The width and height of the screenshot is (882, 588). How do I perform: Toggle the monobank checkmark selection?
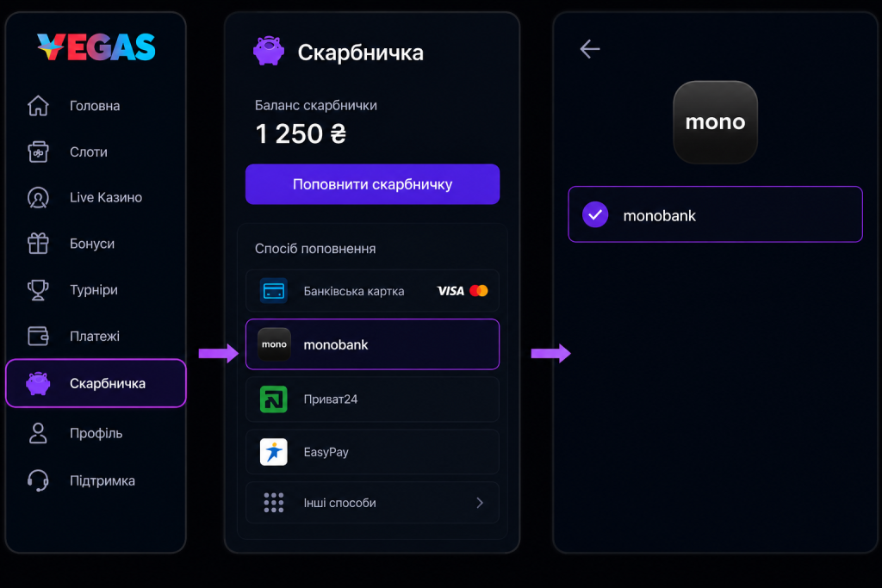pos(595,214)
